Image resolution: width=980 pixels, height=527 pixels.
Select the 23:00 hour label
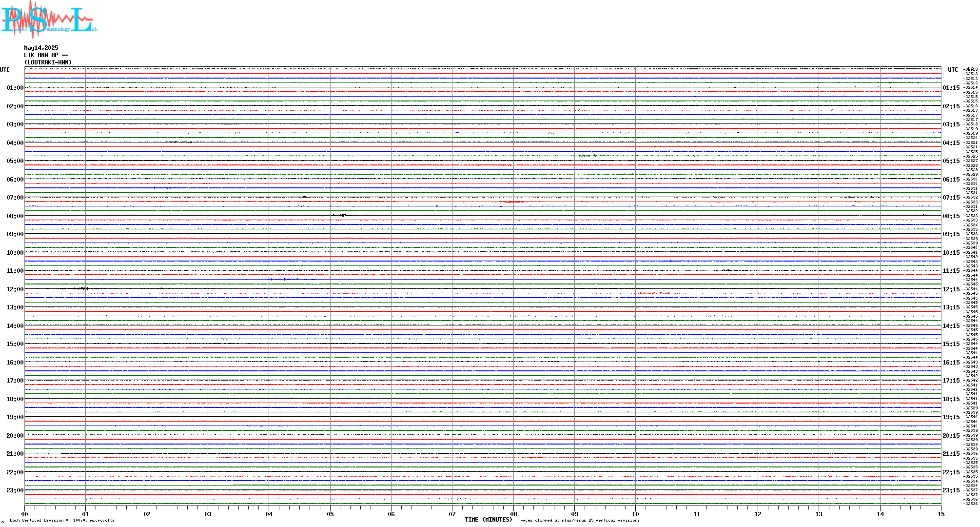pos(15,490)
